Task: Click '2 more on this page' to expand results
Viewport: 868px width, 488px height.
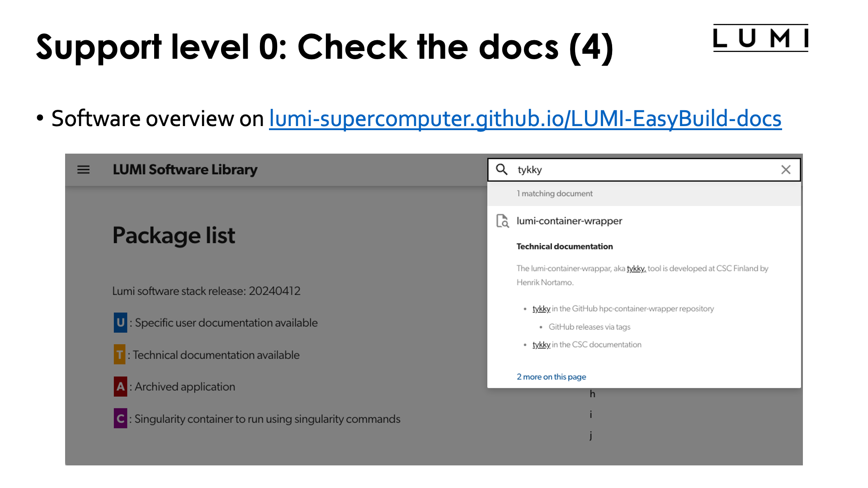Action: click(551, 376)
